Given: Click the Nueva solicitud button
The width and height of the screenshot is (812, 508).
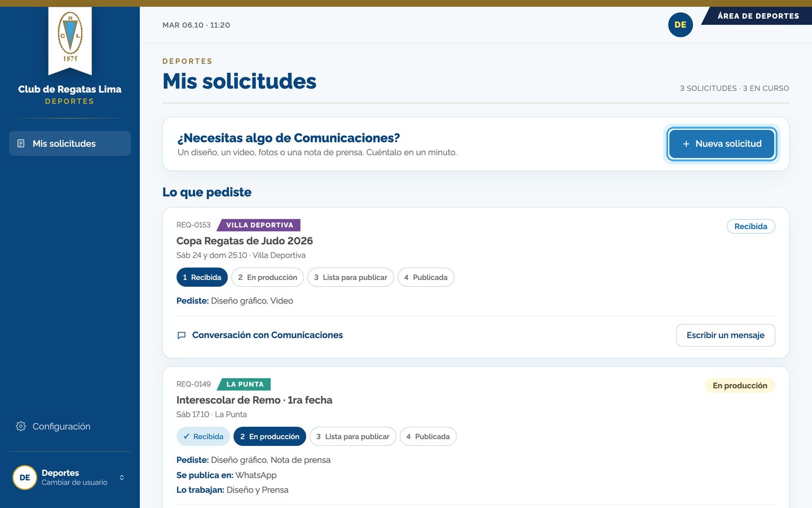Looking at the screenshot, I should (x=722, y=144).
